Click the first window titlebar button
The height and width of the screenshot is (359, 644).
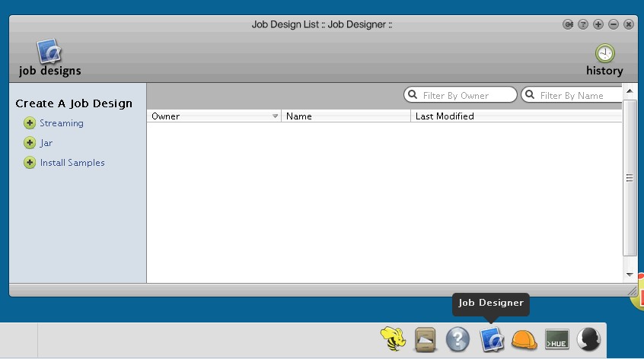[x=568, y=24]
